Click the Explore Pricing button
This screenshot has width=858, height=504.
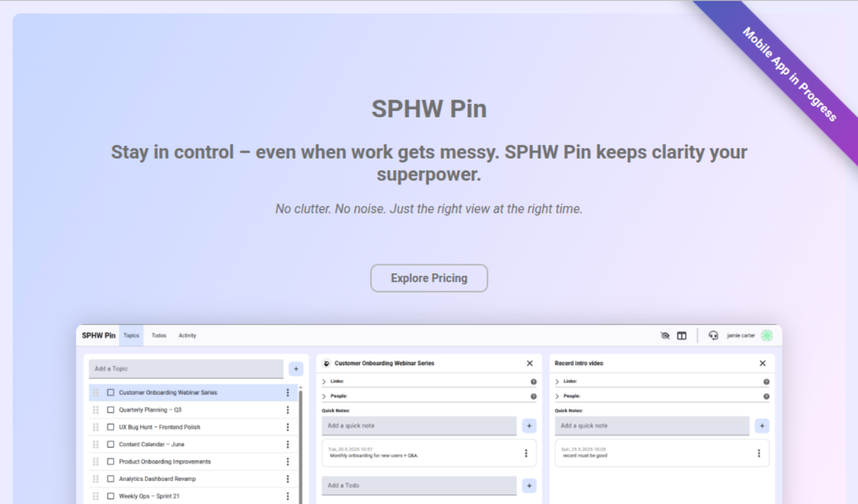tap(429, 278)
